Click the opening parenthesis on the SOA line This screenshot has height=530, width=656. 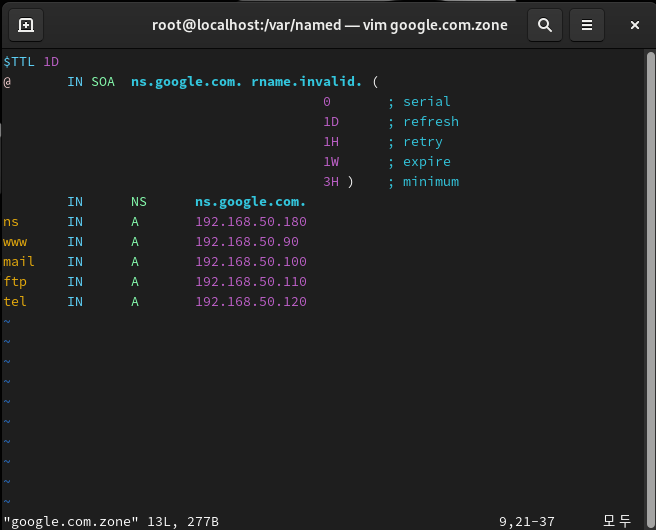pos(375,82)
